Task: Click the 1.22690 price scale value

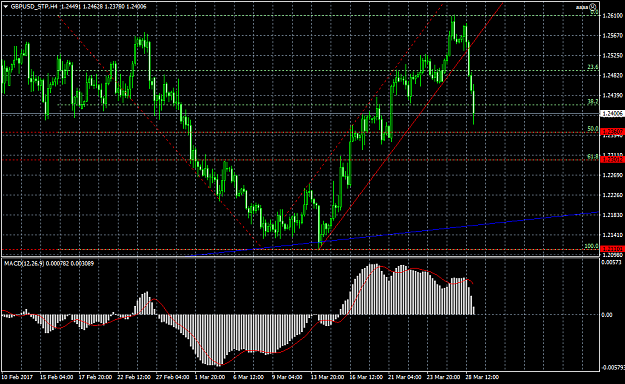Action: coord(613,175)
